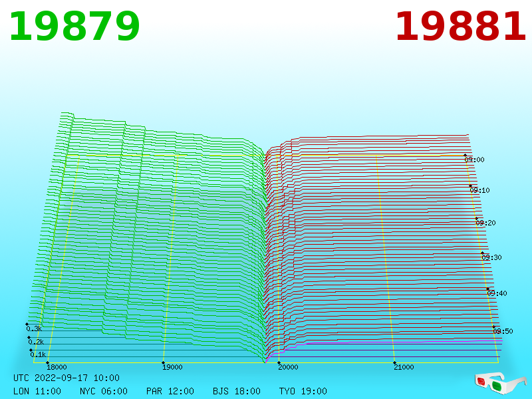Screen dimensions: 532x399
Task: Click the 0.1k depth axis label
Action: pos(38,354)
